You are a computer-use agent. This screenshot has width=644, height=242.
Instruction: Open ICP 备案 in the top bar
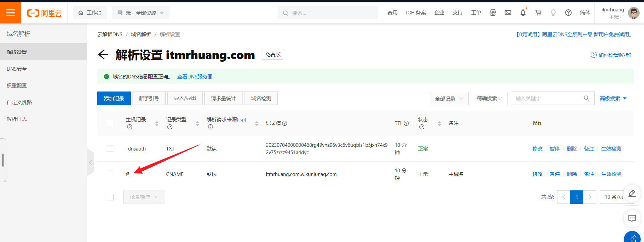[x=416, y=13]
